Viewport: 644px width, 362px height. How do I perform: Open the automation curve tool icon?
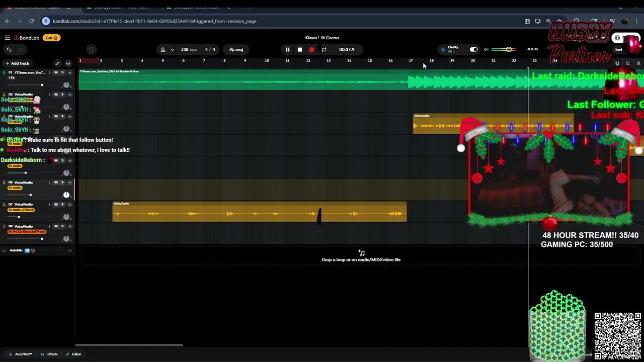(57, 63)
